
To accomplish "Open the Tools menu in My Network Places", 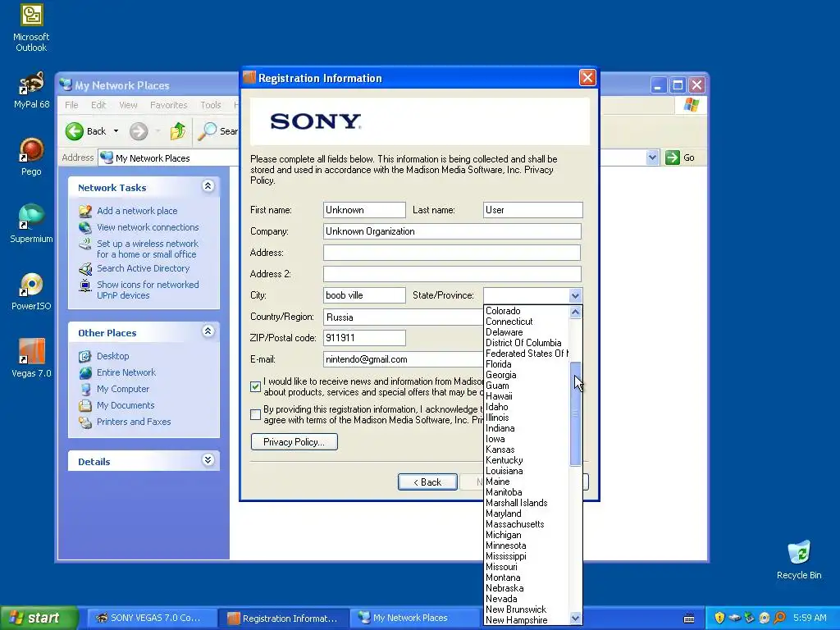I will (x=211, y=105).
